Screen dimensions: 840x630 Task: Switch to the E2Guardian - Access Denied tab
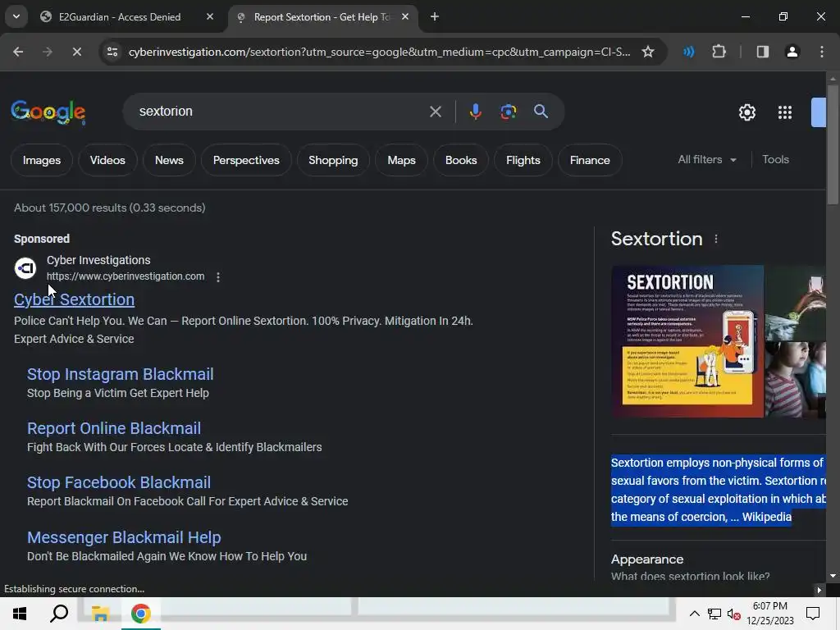pos(120,17)
